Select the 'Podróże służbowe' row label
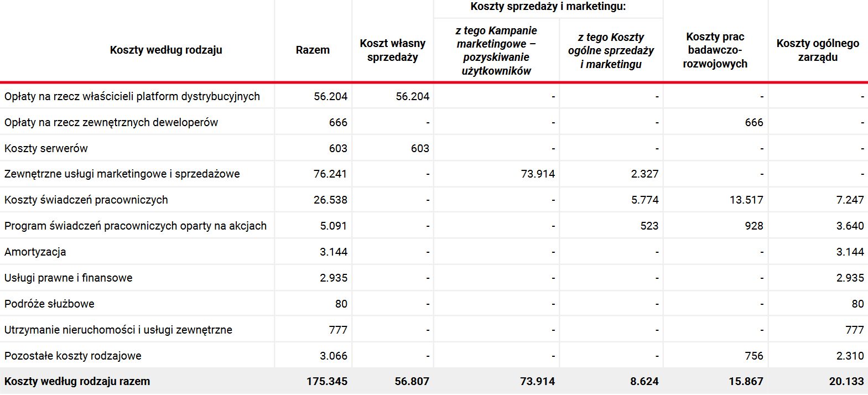 click(x=49, y=304)
